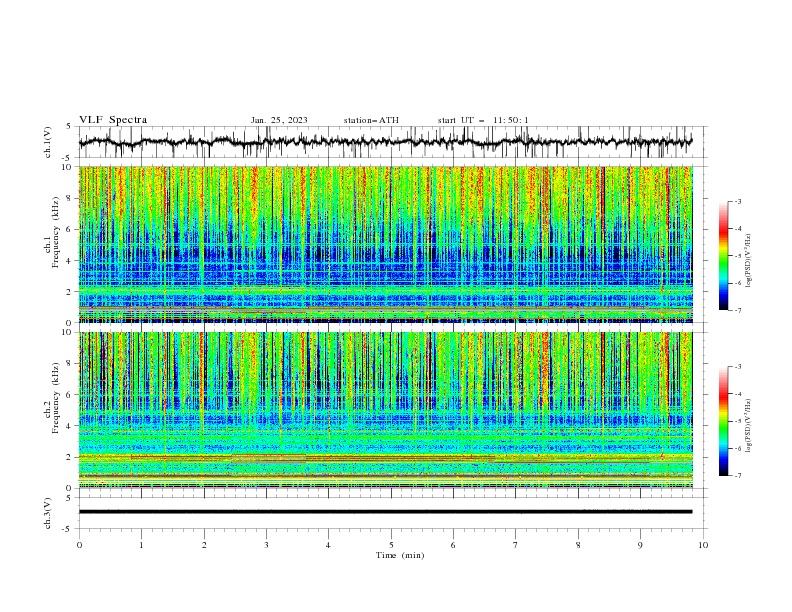The image size is (792, 612).
Task: Click the '9' tick on the time axis
Action: [640, 545]
